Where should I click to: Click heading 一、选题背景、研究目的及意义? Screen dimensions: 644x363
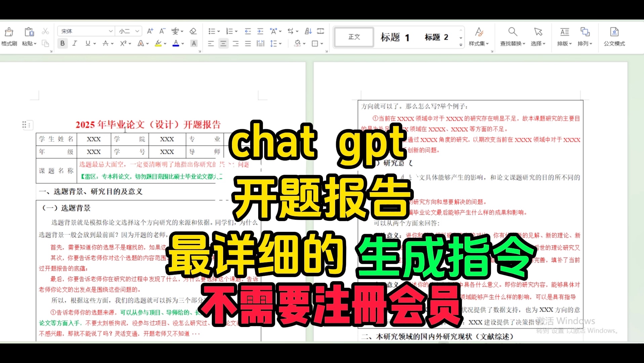[91, 191]
